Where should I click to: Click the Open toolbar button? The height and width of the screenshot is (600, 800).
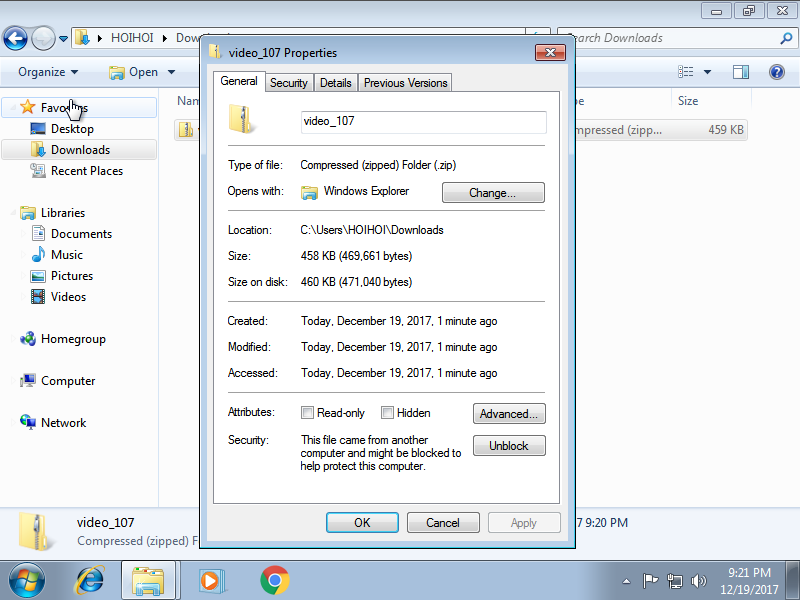[134, 72]
